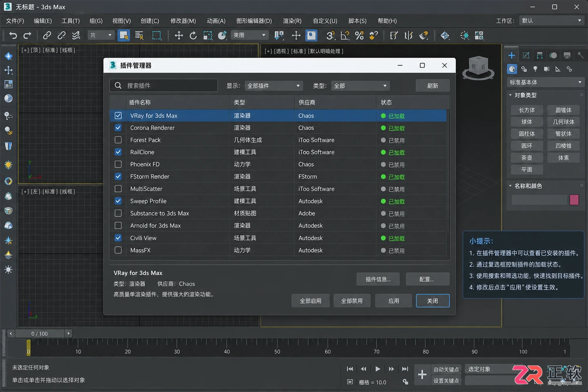
Task: Tick the Phoenix FD plugin checkbox
Action: 118,165
